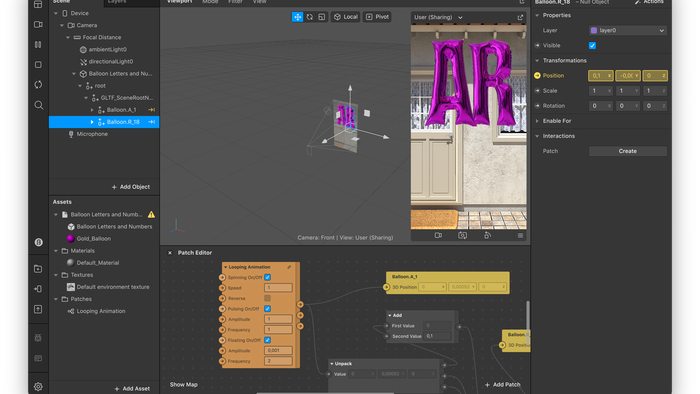Open settings gear in left sidebar

[38, 387]
